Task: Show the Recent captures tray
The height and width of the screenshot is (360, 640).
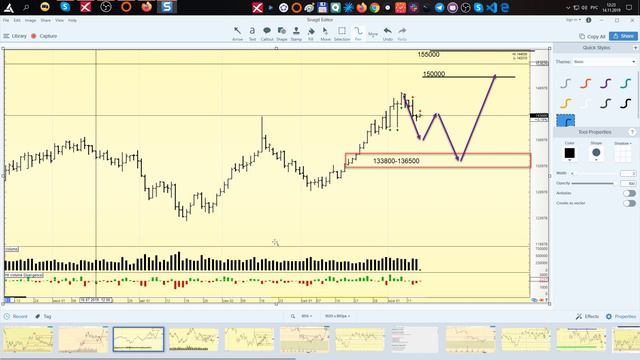Action: coord(16,316)
